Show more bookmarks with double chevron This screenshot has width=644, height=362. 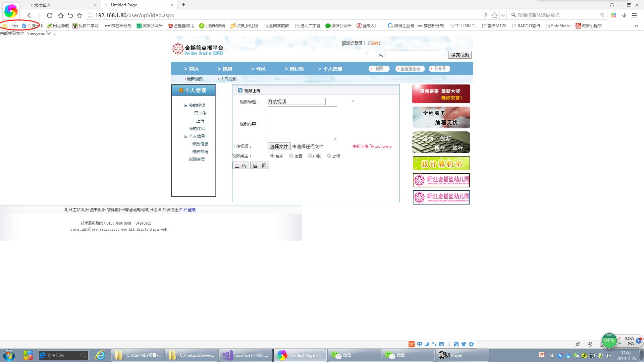click(636, 25)
